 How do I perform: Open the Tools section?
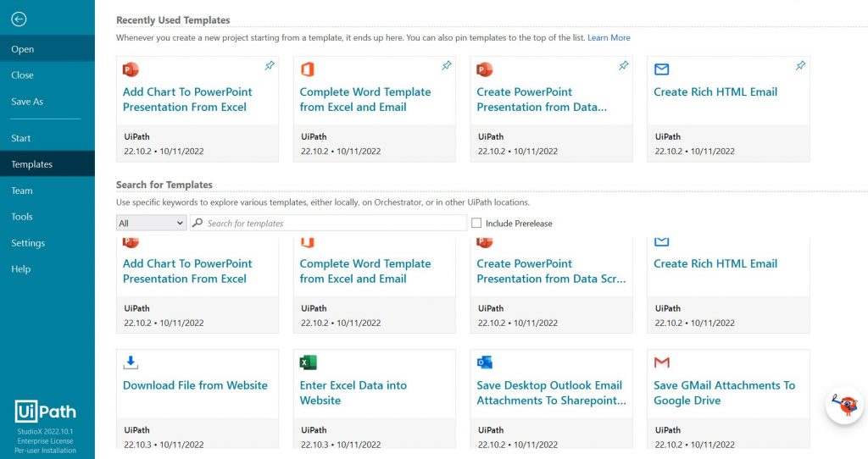[47, 217]
